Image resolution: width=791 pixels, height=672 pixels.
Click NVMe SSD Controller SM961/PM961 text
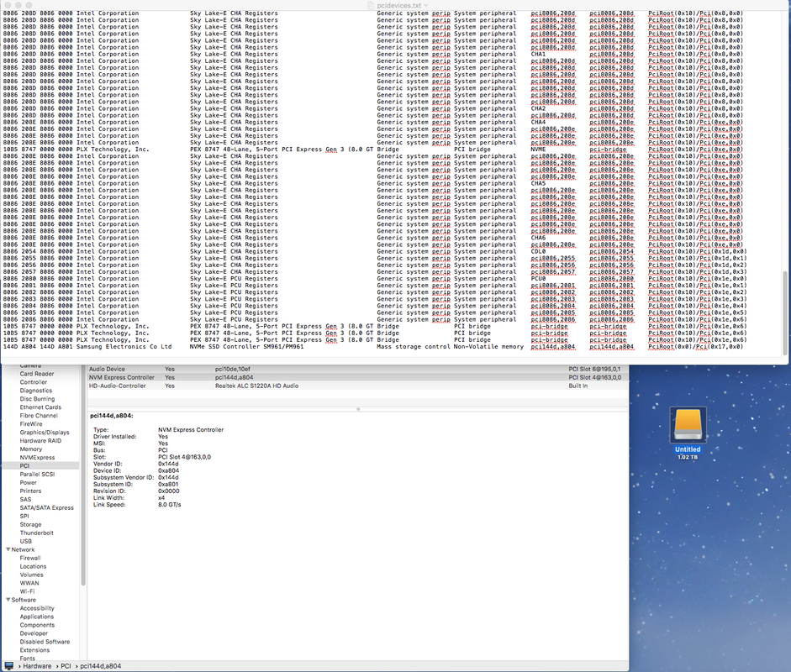click(x=246, y=347)
